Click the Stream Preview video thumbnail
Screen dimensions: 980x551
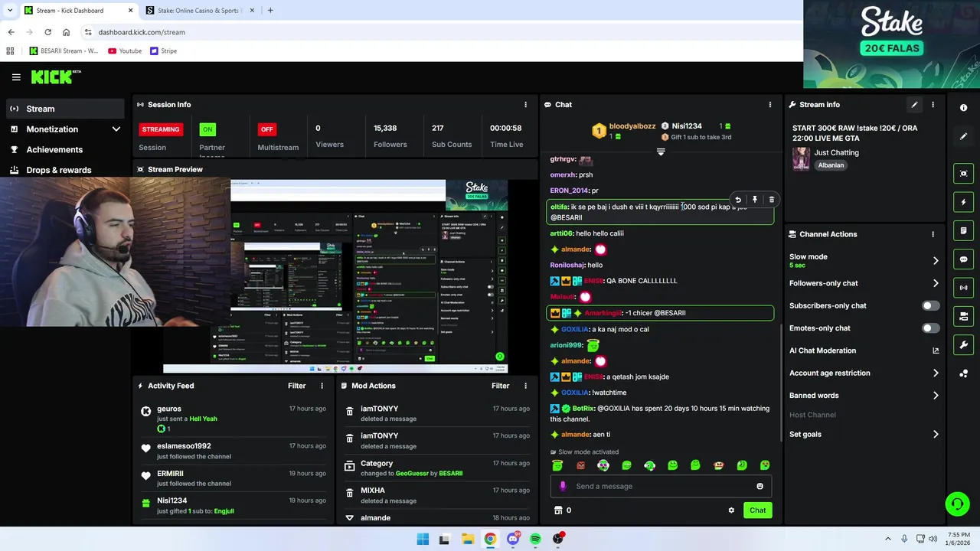click(x=335, y=275)
